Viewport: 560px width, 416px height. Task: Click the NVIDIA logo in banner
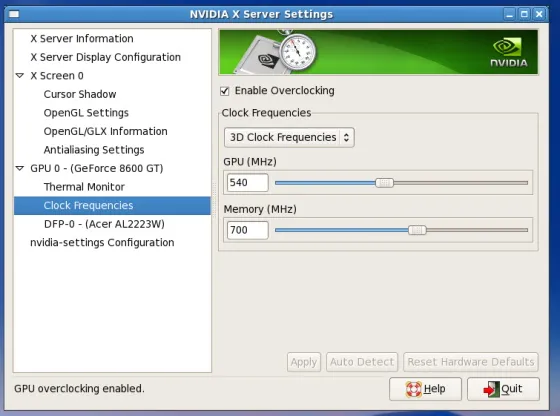click(x=509, y=52)
